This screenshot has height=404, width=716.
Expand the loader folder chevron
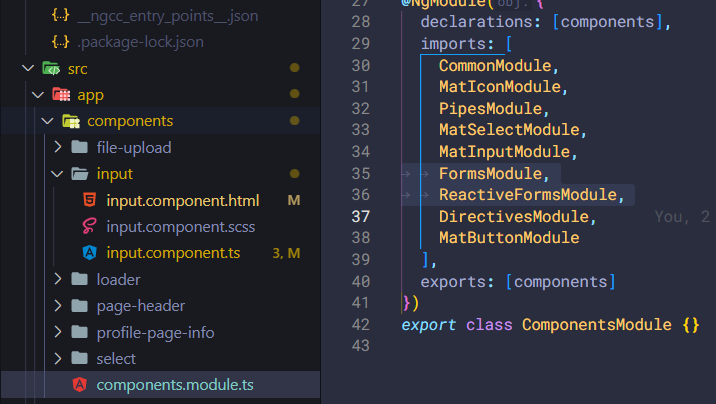pyautogui.click(x=58, y=279)
